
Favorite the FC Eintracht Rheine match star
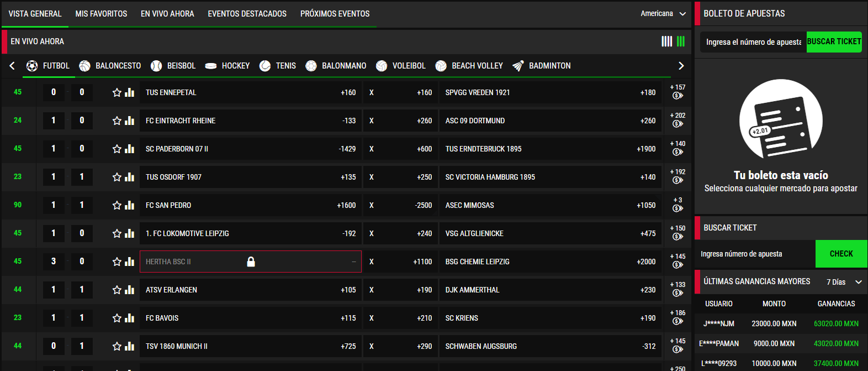[x=117, y=121]
